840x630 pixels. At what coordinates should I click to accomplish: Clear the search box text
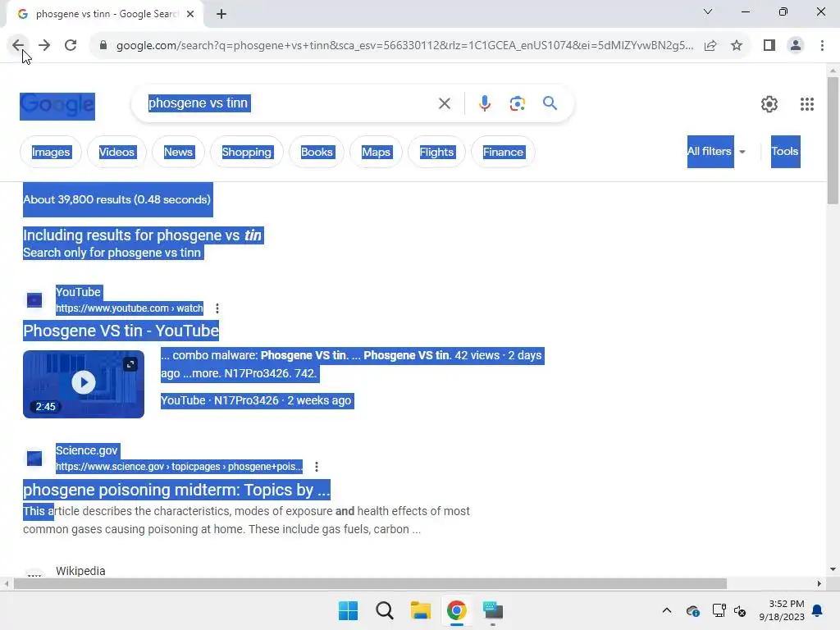coord(444,103)
